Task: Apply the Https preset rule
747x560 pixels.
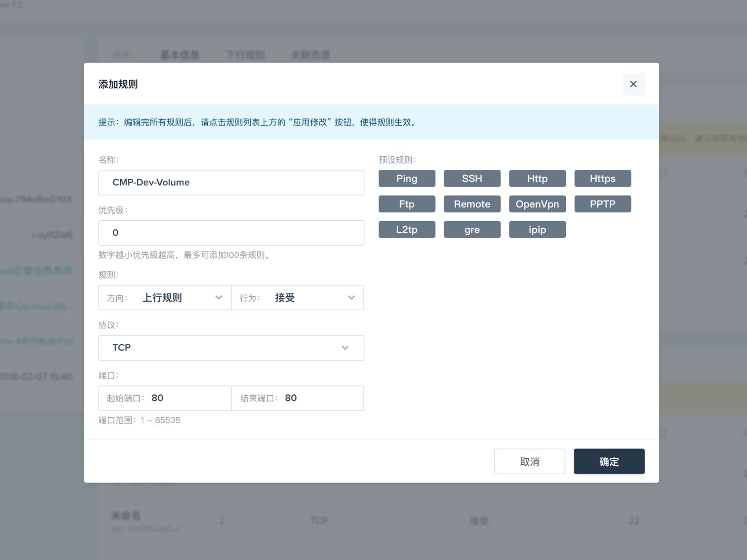Action: click(602, 178)
